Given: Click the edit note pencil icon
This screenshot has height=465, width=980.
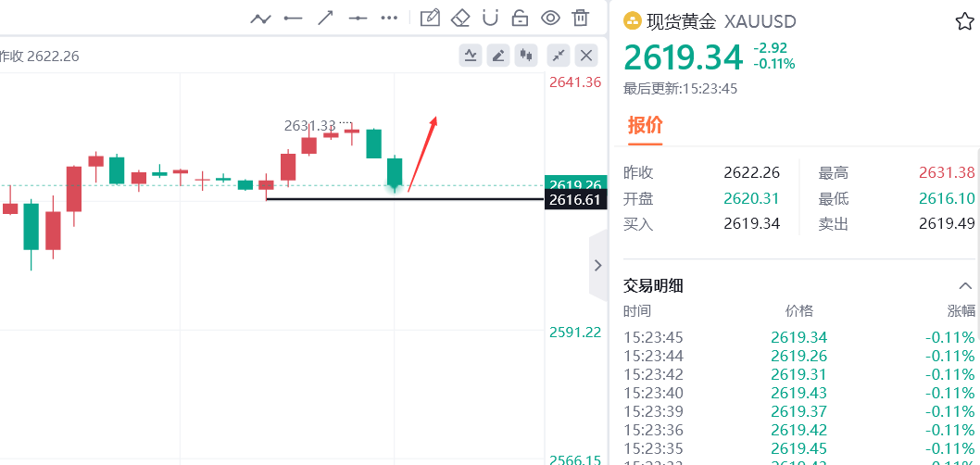Looking at the screenshot, I should pos(430,18).
